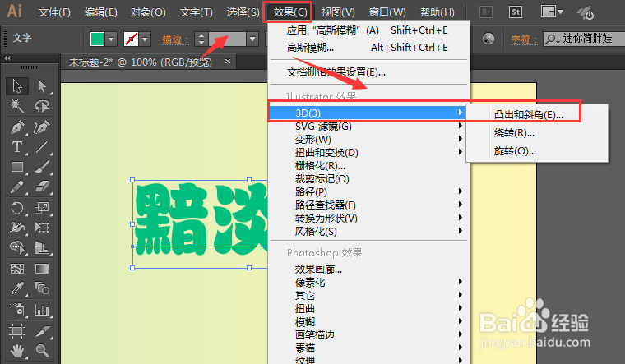Open the green fill color dropdown arrow
The width and height of the screenshot is (625, 364).
111,39
